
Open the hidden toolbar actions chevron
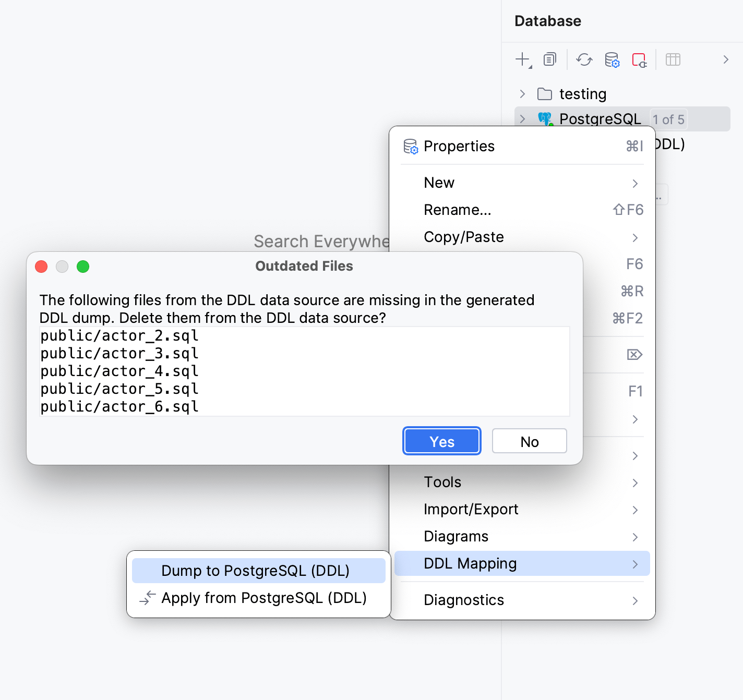(x=726, y=59)
